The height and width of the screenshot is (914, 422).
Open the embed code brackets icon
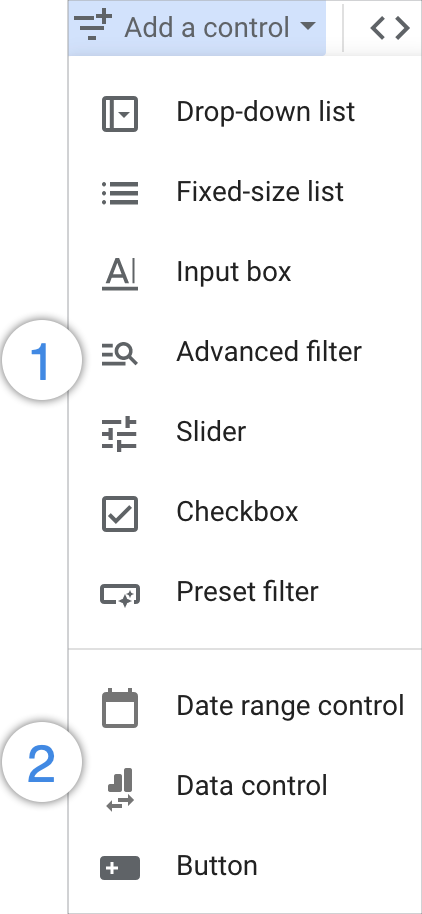point(390,27)
